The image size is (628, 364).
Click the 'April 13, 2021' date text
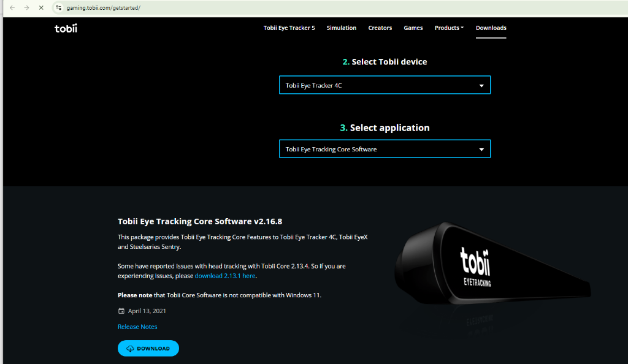[x=147, y=311]
